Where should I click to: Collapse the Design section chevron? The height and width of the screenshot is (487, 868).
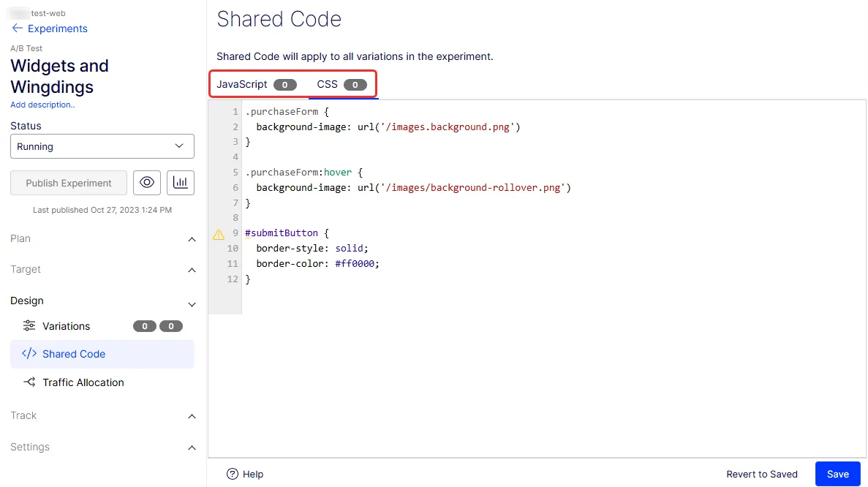(192, 304)
